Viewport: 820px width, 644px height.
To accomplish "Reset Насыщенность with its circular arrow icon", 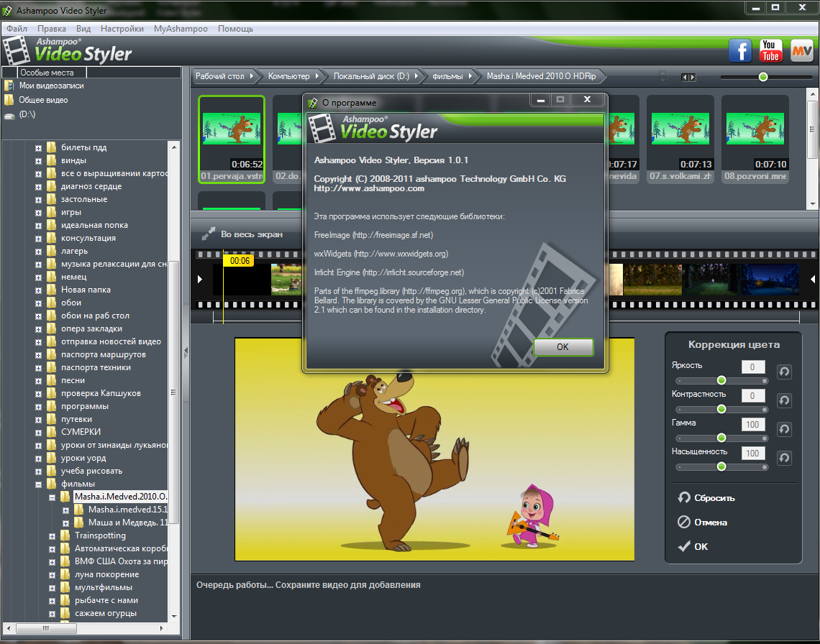I will [x=784, y=458].
